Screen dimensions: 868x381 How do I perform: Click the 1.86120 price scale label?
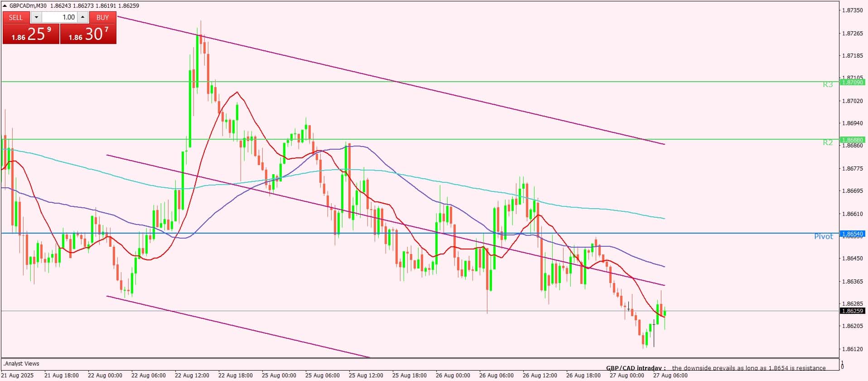pyautogui.click(x=852, y=349)
